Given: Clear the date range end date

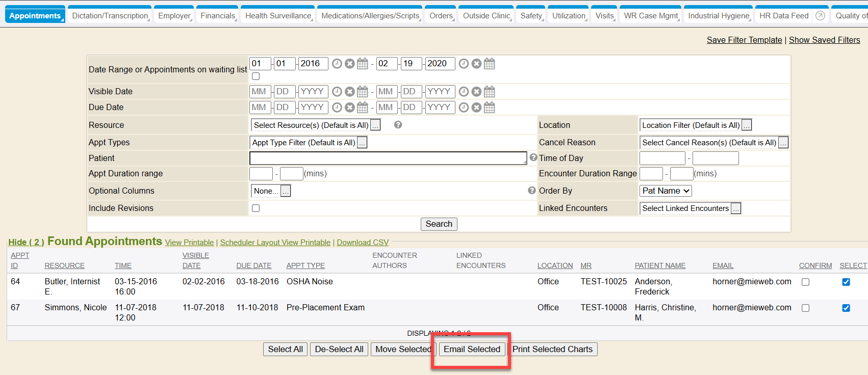Looking at the screenshot, I should pos(476,64).
